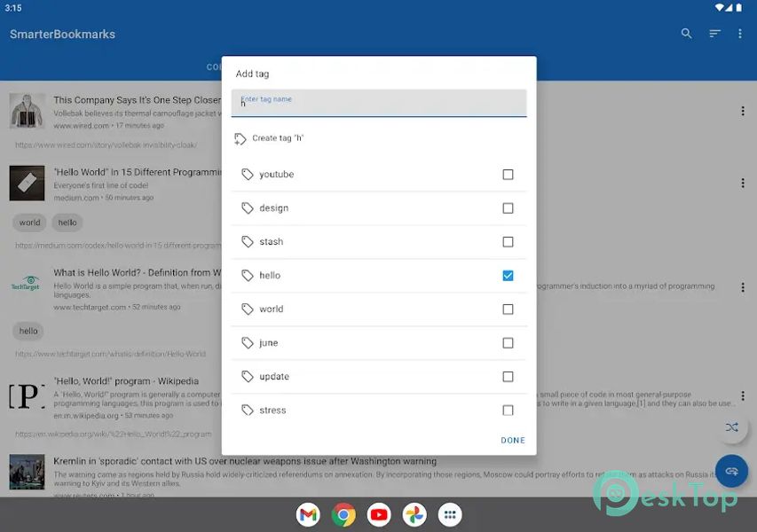The image size is (757, 532).
Task: Open the Wikipedia bookmark's three-dot menu
Action: (x=743, y=396)
